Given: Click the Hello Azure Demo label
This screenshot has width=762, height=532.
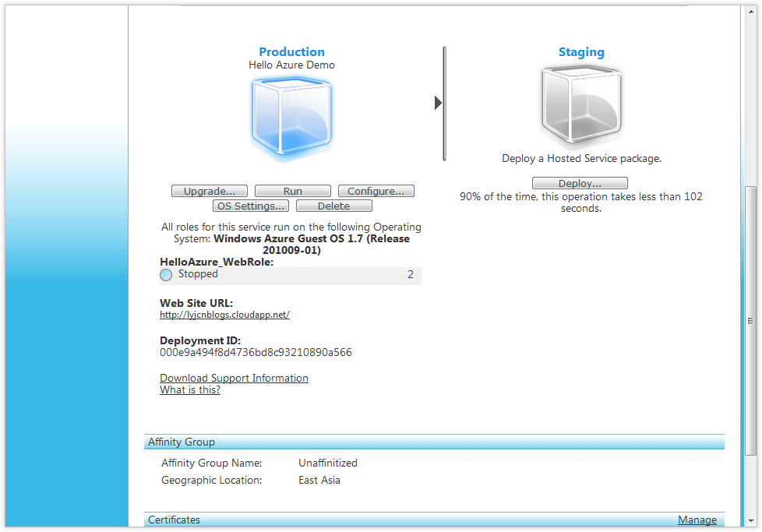Looking at the screenshot, I should [x=291, y=65].
